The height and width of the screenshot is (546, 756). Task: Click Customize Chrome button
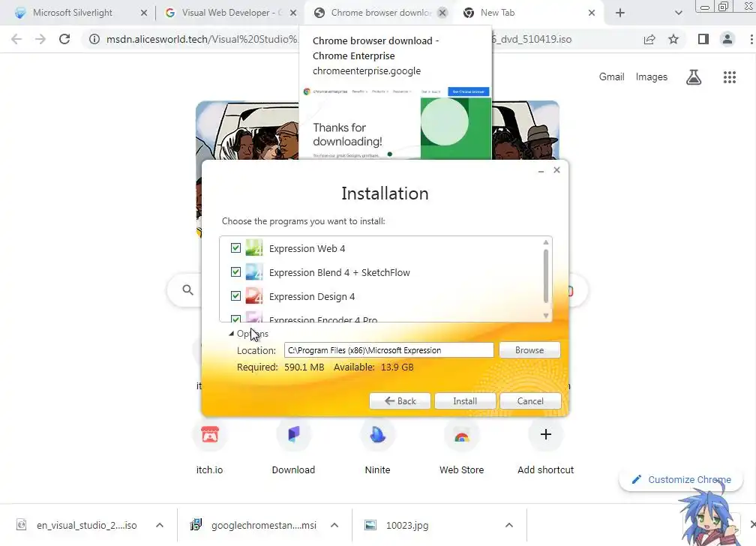click(x=681, y=479)
